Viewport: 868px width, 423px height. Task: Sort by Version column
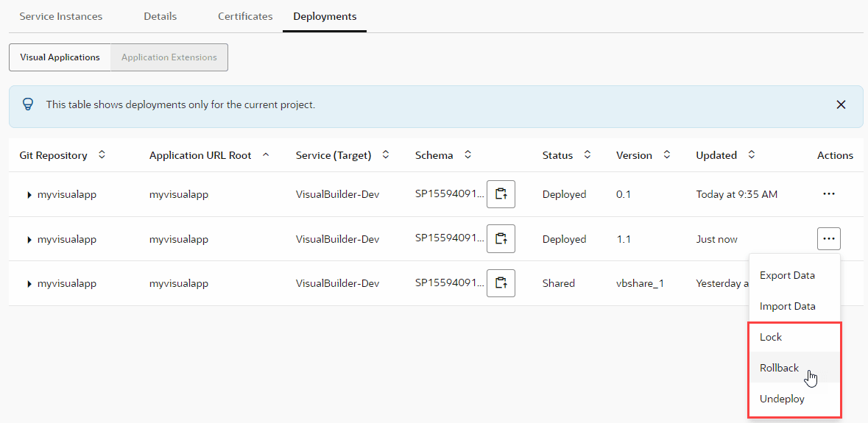[667, 154]
